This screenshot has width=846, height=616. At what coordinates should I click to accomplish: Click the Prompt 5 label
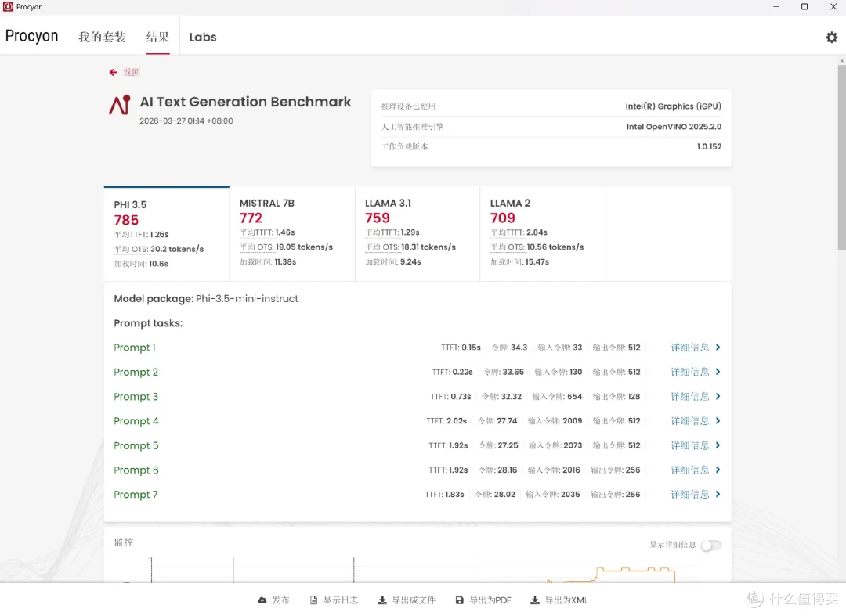coord(136,445)
